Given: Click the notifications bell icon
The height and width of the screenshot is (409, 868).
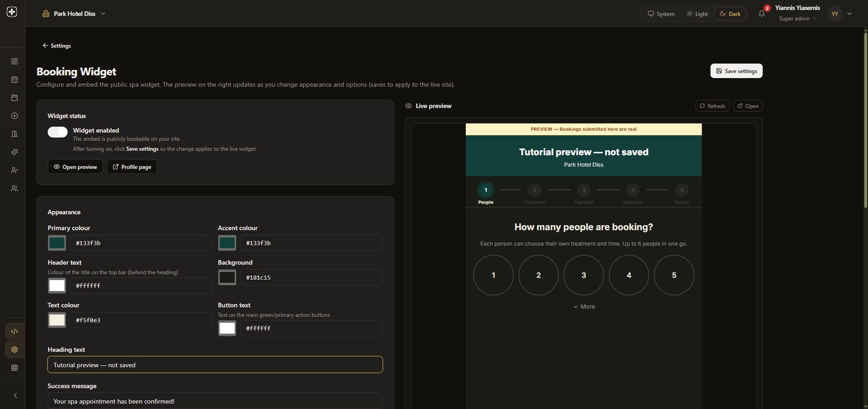Looking at the screenshot, I should [x=762, y=14].
